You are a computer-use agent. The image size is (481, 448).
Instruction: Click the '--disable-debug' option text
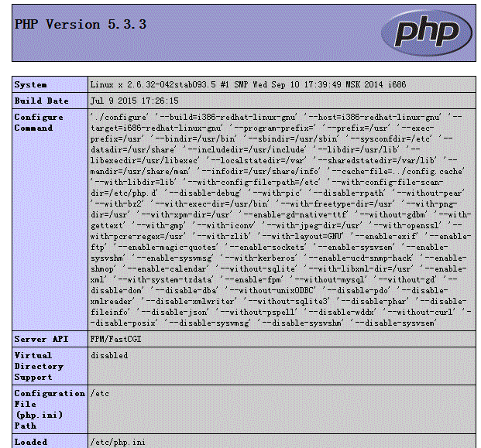tap(203, 193)
